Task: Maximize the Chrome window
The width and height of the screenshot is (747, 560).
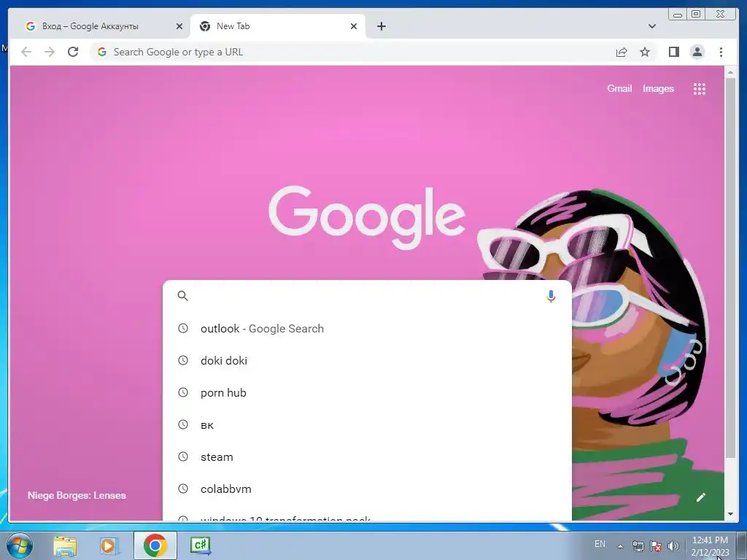Action: (696, 14)
